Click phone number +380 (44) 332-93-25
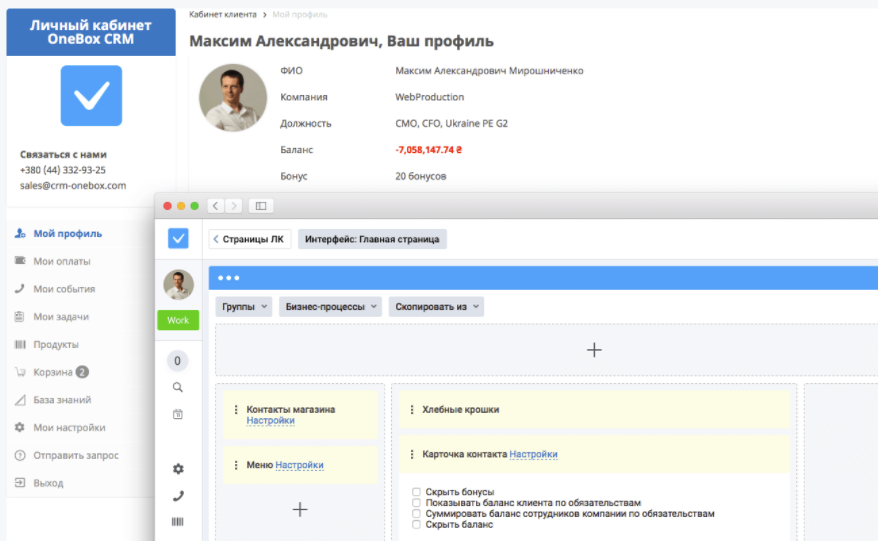Image resolution: width=878 pixels, height=541 pixels. pos(63,170)
